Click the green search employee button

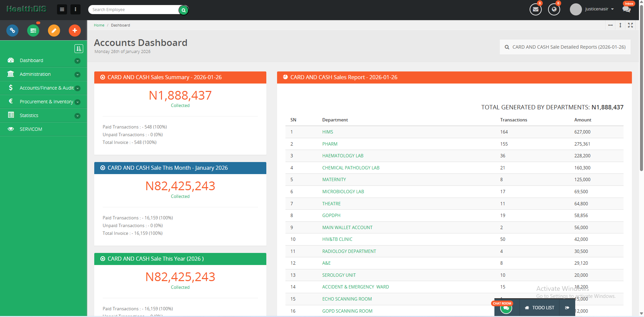(183, 10)
